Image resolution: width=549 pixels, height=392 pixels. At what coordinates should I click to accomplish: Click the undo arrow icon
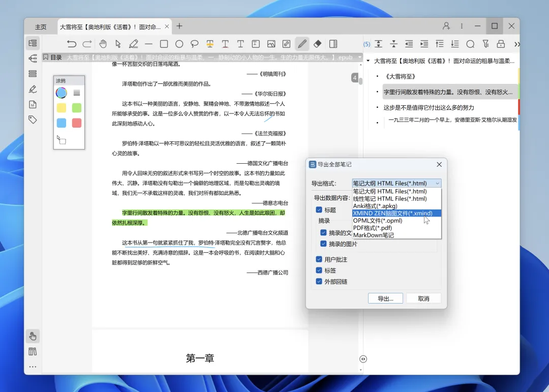click(x=72, y=44)
